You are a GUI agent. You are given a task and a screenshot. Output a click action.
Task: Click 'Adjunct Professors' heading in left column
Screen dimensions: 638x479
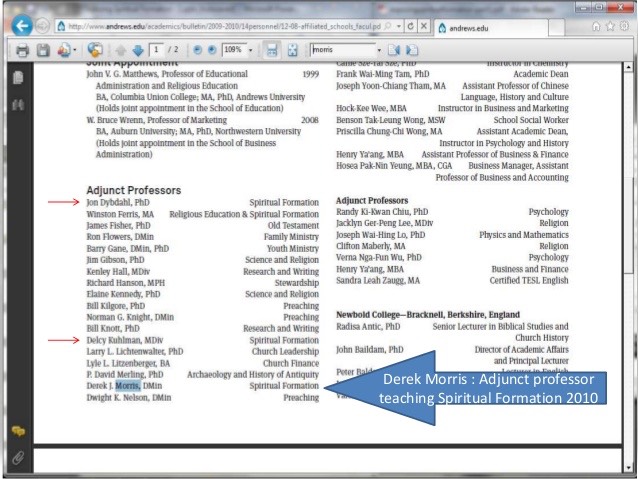coord(133,190)
